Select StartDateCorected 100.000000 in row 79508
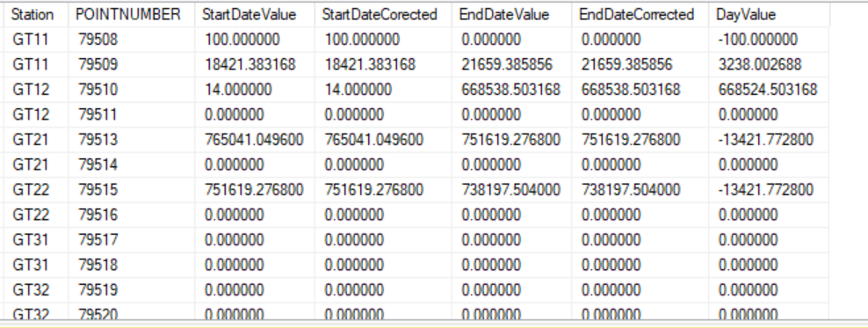868x328 pixels. 382,40
